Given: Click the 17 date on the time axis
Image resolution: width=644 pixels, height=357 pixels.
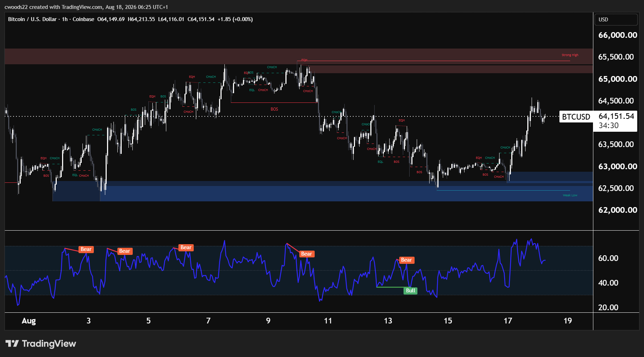Looking at the screenshot, I should pos(508,321).
